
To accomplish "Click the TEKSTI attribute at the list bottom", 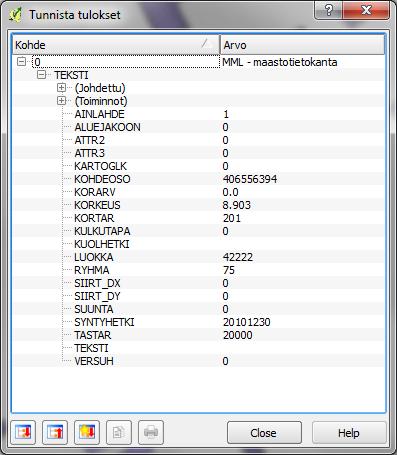I will 91,348.
